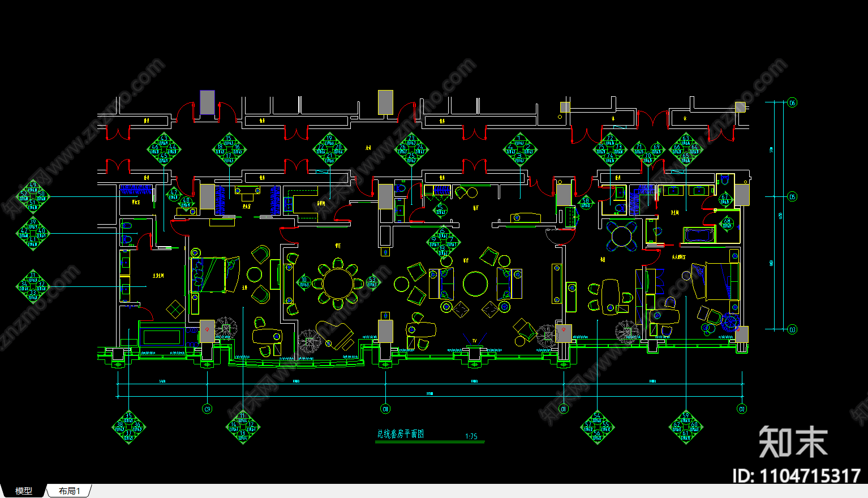Select elevation marker numbered 63 to 66

(686, 149)
